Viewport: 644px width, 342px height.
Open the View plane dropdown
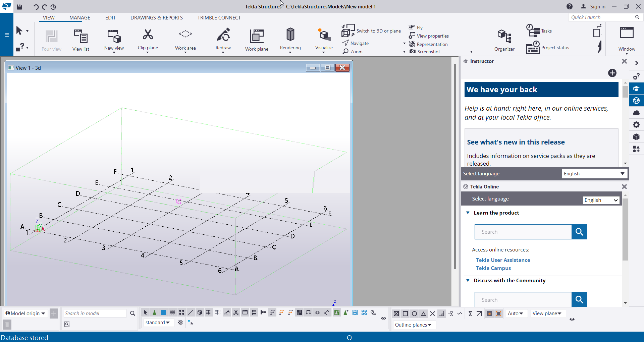pos(547,313)
